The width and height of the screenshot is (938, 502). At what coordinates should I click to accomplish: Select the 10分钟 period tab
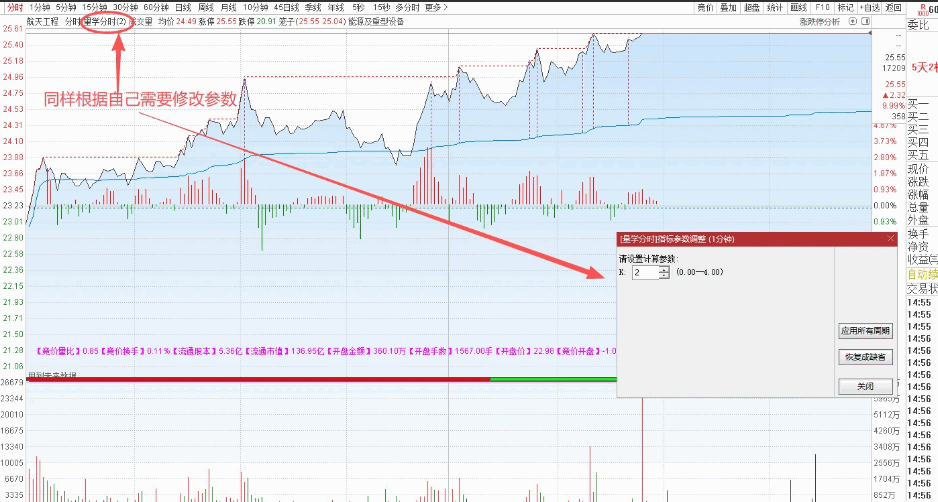pyautogui.click(x=255, y=7)
